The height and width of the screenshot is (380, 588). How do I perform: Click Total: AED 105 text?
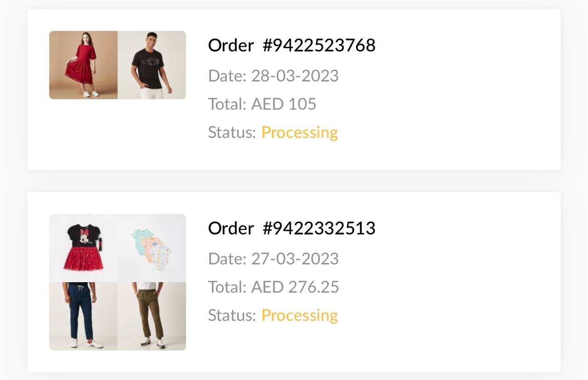(262, 104)
